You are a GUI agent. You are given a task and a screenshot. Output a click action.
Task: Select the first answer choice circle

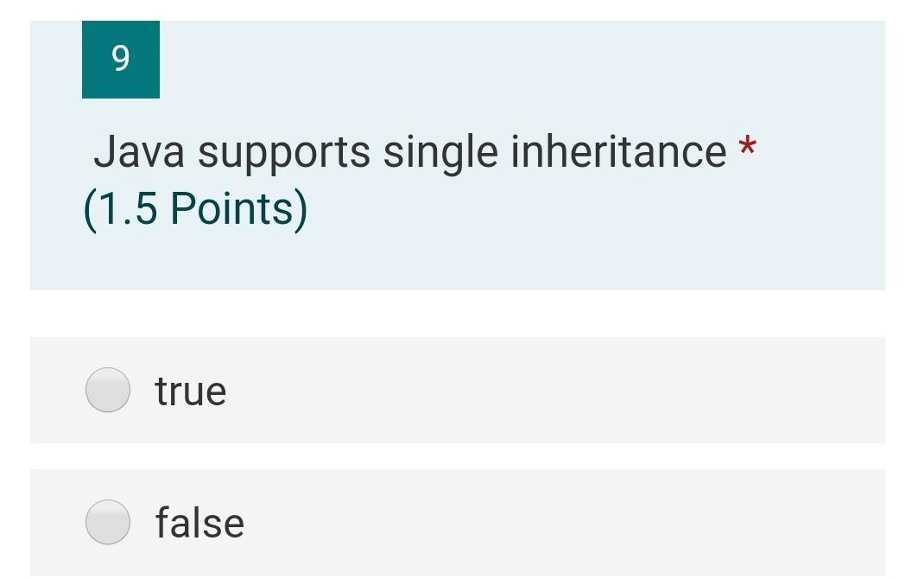pyautogui.click(x=107, y=390)
